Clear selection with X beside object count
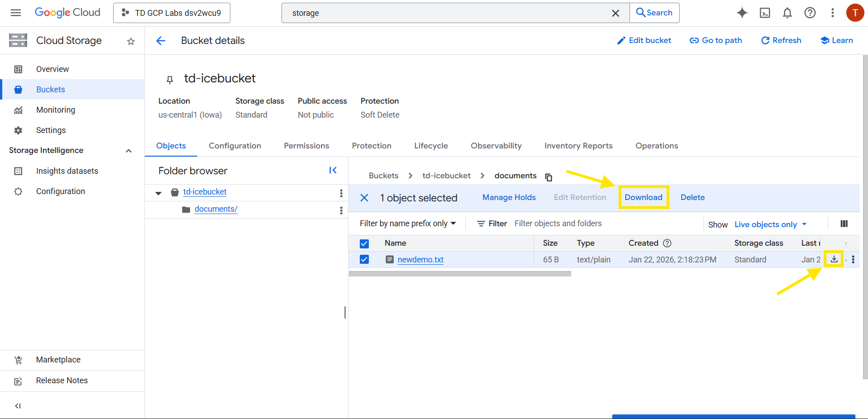Screen dimensions: 868x419 [x=364, y=198]
